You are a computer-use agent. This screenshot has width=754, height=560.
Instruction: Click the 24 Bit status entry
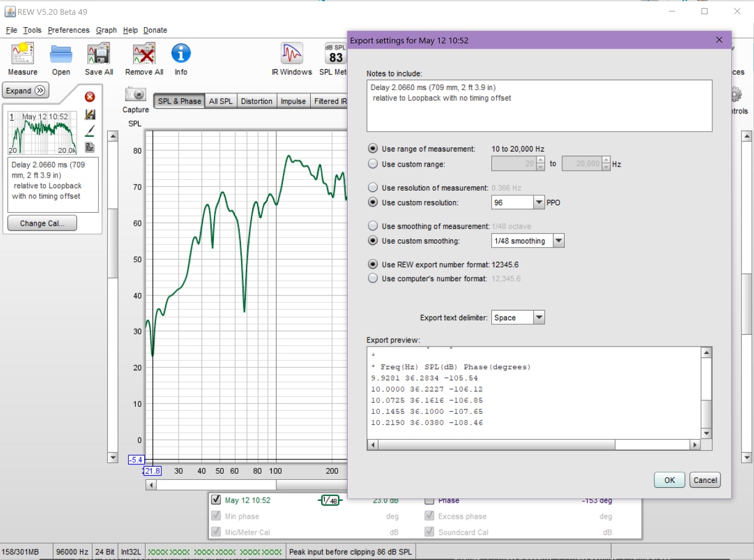[105, 552]
